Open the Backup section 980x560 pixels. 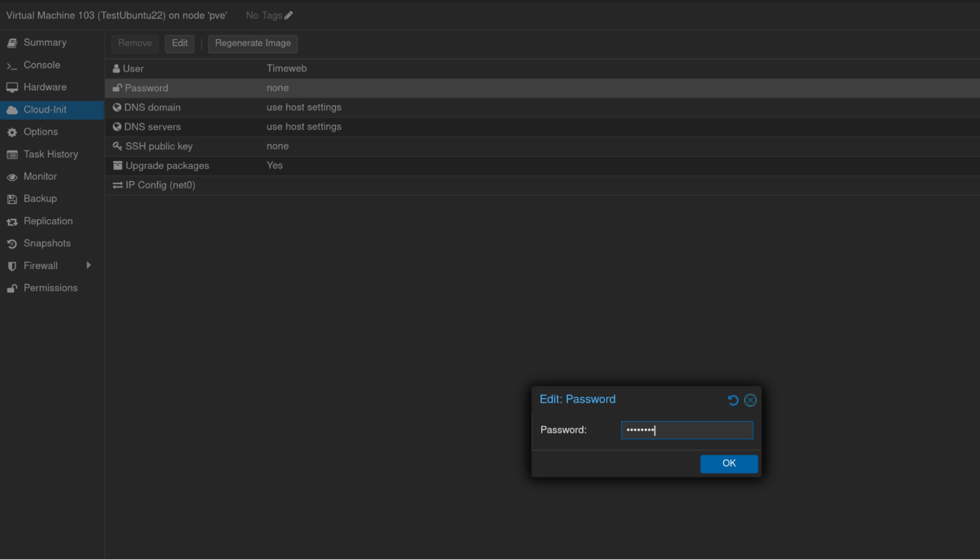[40, 199]
